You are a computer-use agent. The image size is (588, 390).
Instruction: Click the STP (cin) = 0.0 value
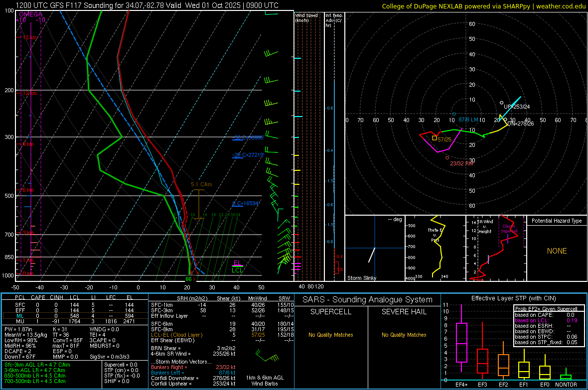(x=121, y=370)
